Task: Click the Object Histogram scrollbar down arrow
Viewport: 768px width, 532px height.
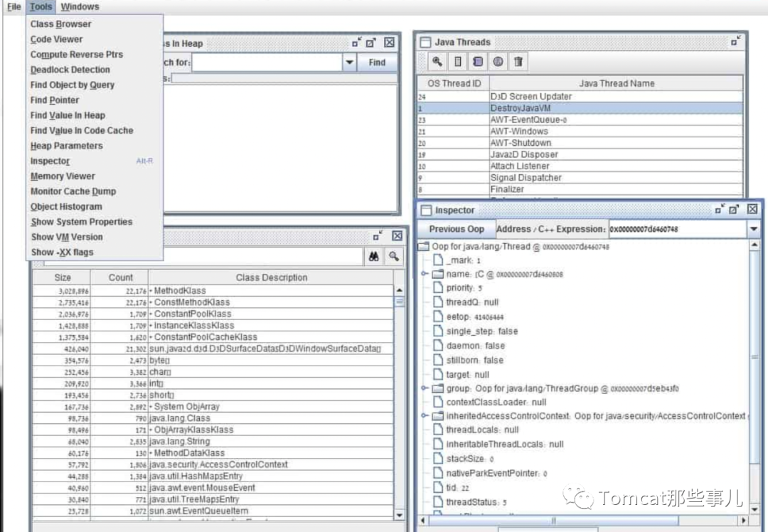Action: [x=399, y=515]
